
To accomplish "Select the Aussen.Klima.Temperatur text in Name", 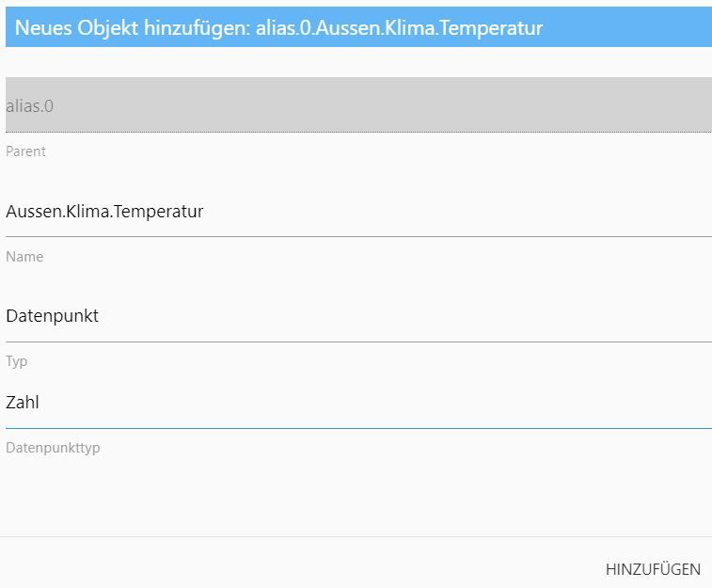I will (104, 212).
